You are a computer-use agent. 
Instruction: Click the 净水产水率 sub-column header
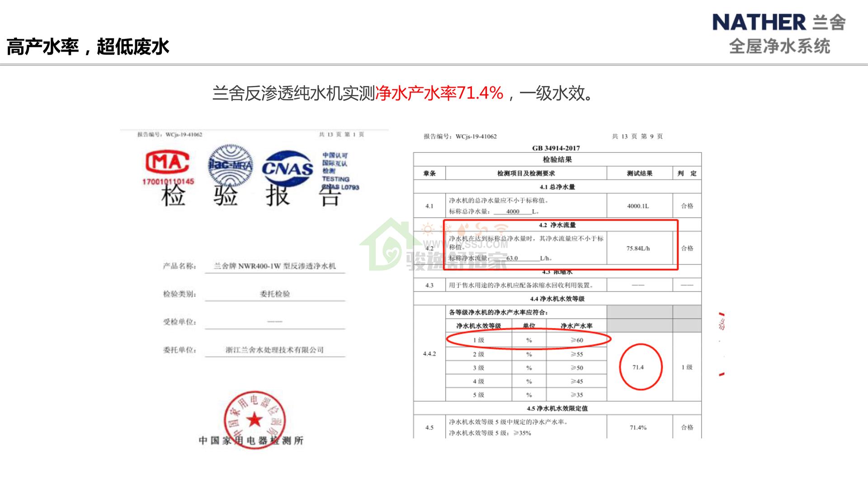[576, 326]
